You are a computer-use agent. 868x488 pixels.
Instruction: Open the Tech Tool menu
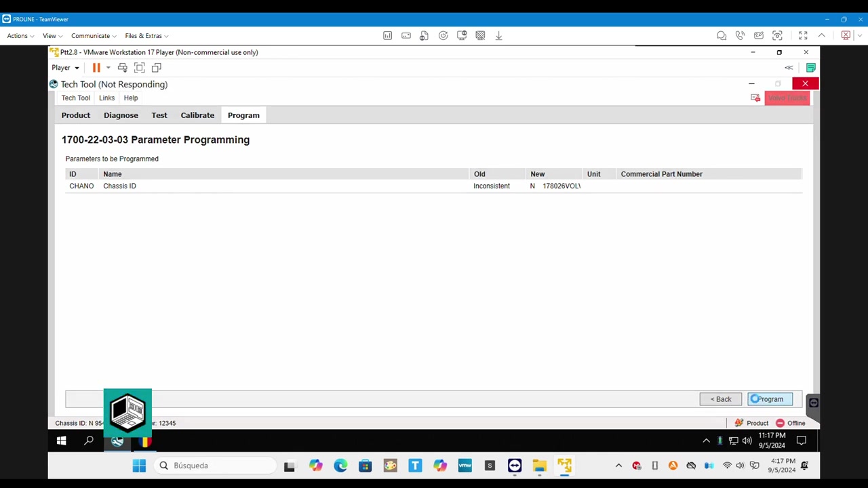point(75,98)
